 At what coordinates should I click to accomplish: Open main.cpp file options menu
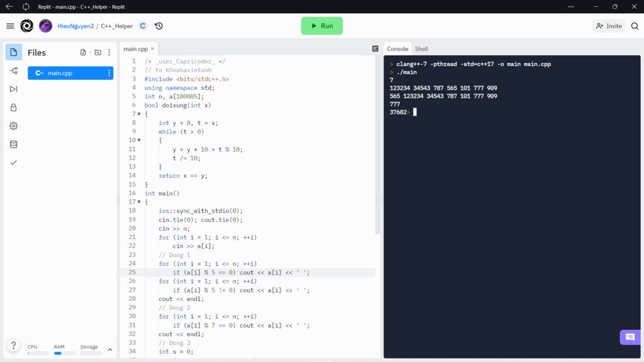109,73
